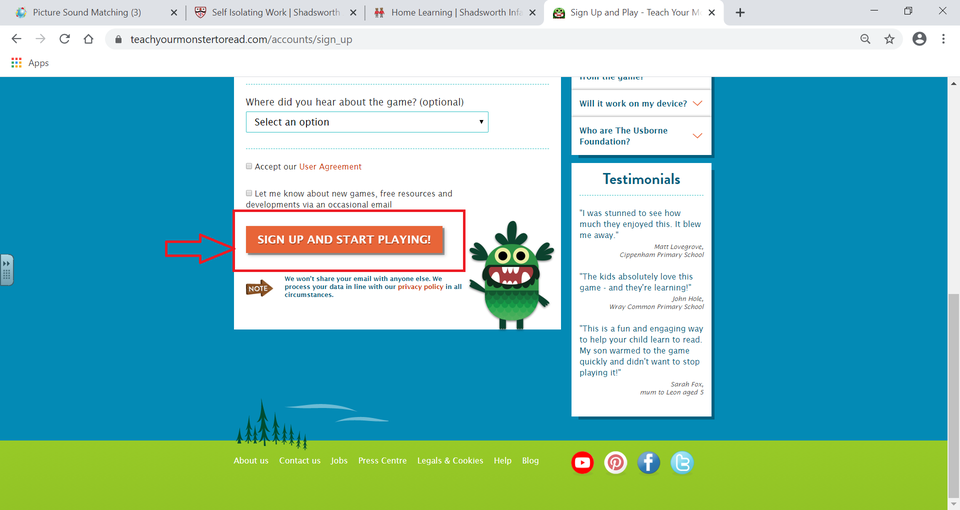The height and width of the screenshot is (510, 960).
Task: Close the Picture Sound Matching tab
Action: click(x=173, y=12)
